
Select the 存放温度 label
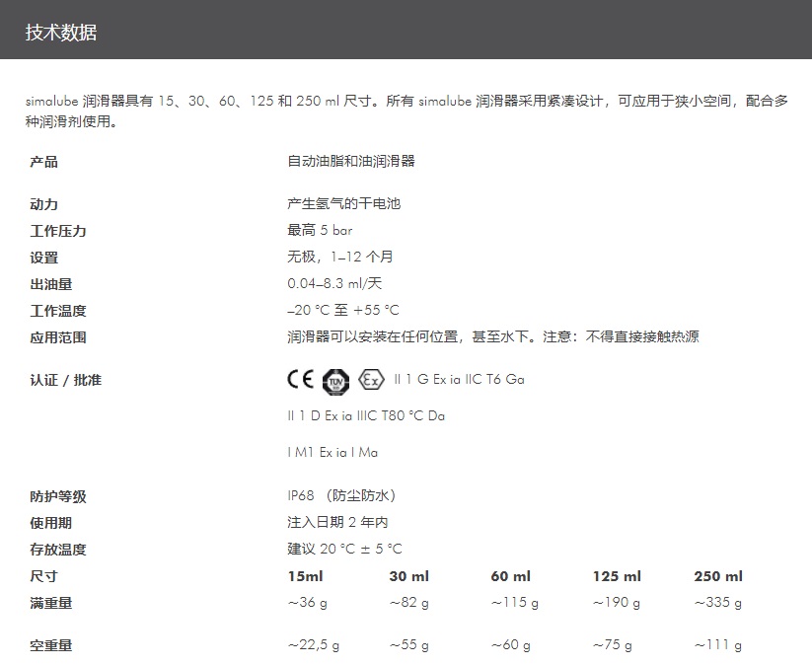(x=58, y=550)
